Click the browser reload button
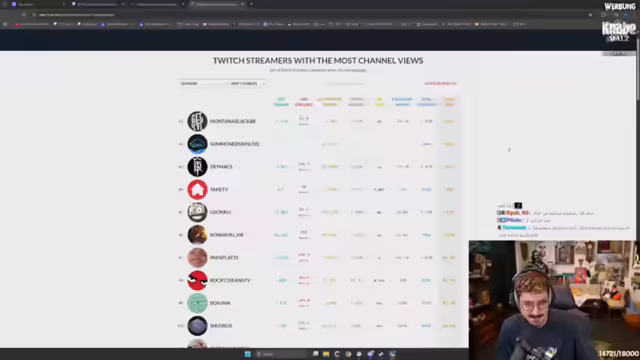This screenshot has height=360, width=640. 23,15
